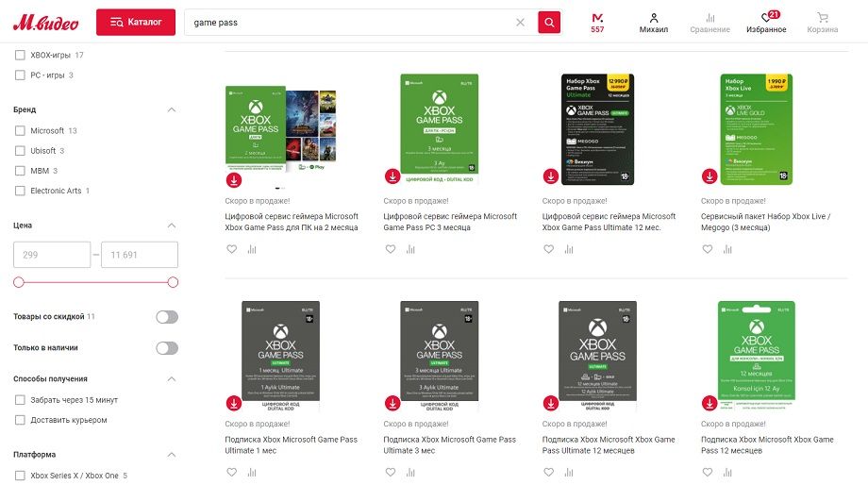Open bonus points showing 557
The width and height of the screenshot is (868, 485).
coord(597,24)
